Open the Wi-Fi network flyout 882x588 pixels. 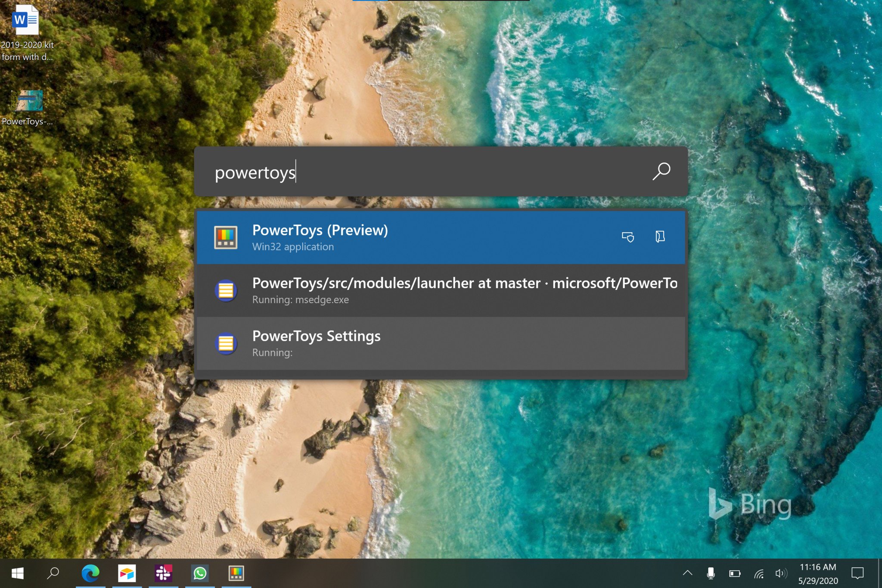point(759,573)
